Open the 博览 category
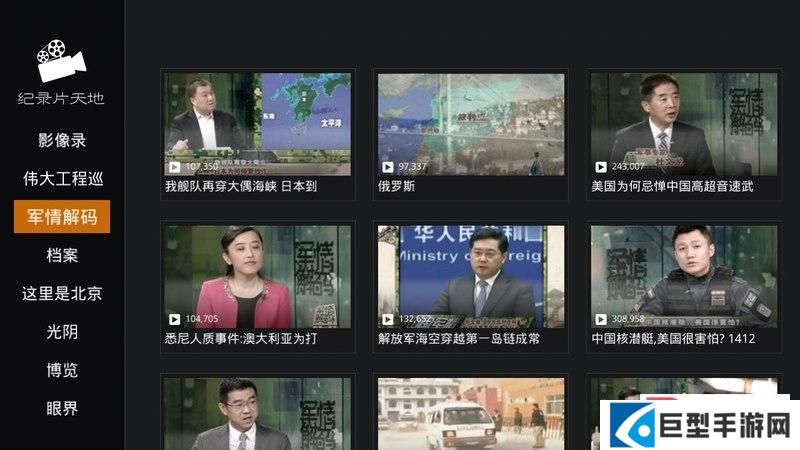 tap(62, 370)
